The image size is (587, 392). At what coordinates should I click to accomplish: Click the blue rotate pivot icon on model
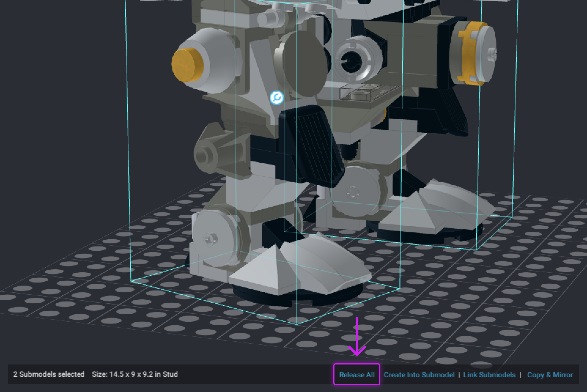click(277, 98)
